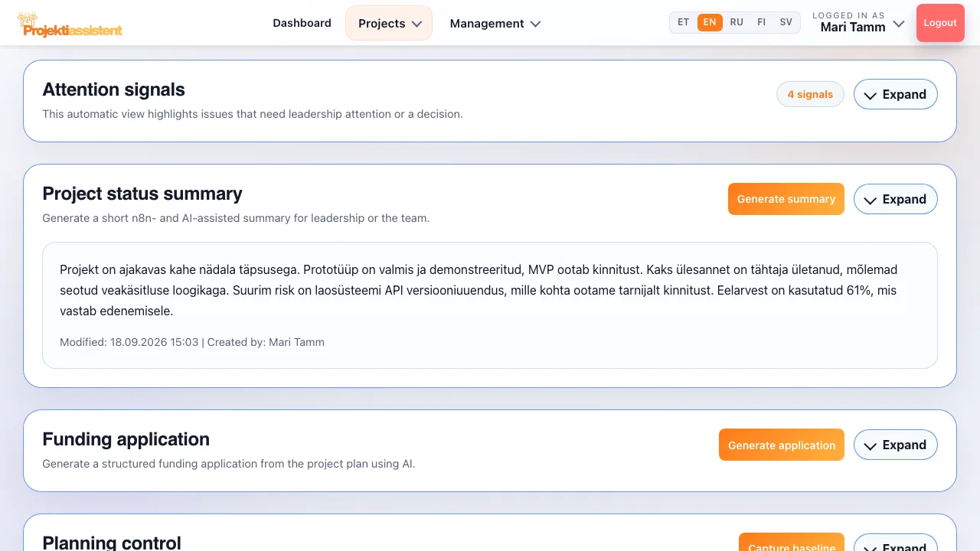Click the 4 signals badge

(810, 94)
